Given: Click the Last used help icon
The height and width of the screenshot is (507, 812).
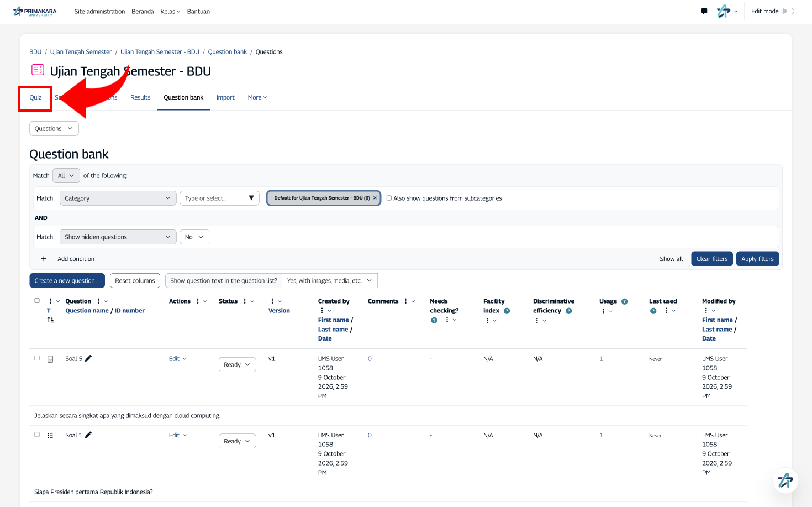Looking at the screenshot, I should [653, 311].
